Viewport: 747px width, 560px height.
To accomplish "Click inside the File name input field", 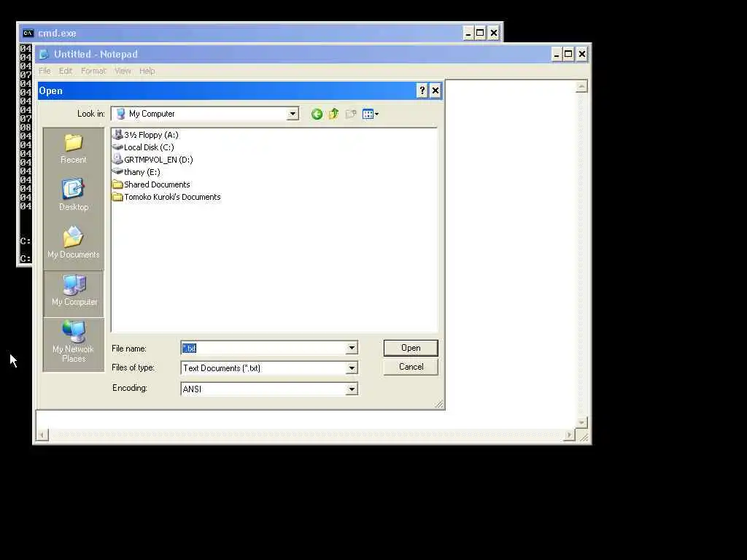I will pos(263,348).
